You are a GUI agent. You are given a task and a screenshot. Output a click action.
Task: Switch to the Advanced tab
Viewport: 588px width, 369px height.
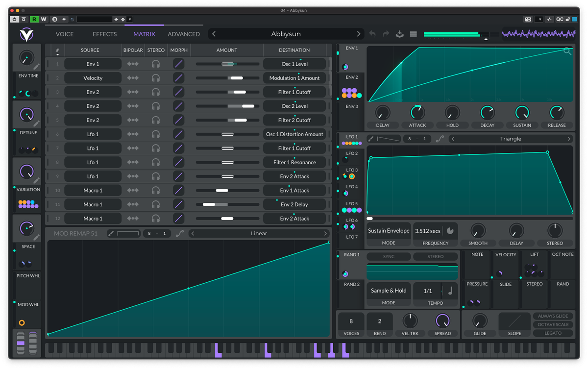[x=184, y=34]
